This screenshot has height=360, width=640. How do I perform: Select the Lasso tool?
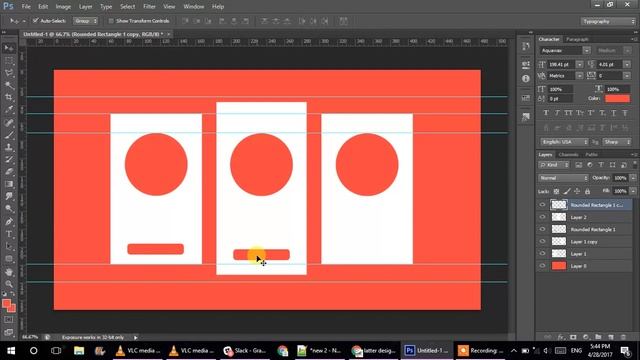[9, 73]
